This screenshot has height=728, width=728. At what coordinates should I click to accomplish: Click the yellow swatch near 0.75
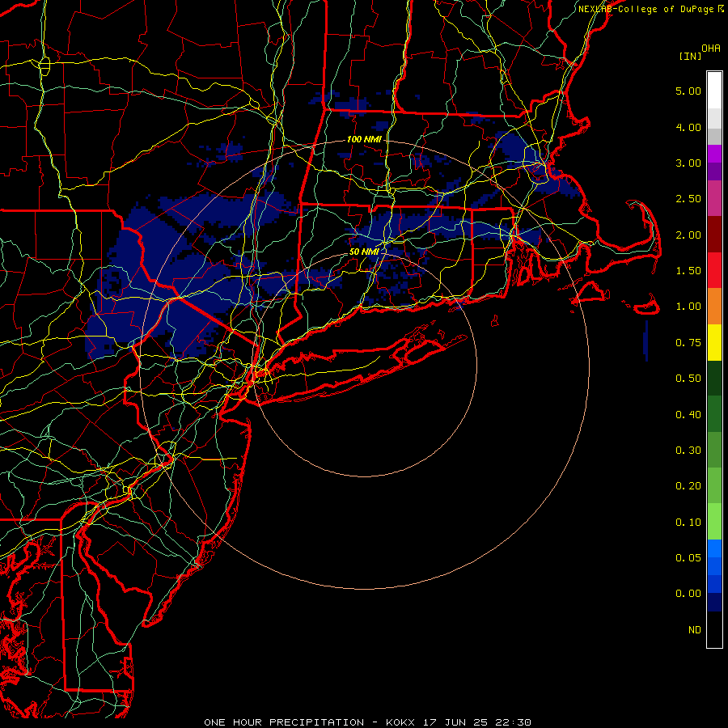tap(714, 342)
